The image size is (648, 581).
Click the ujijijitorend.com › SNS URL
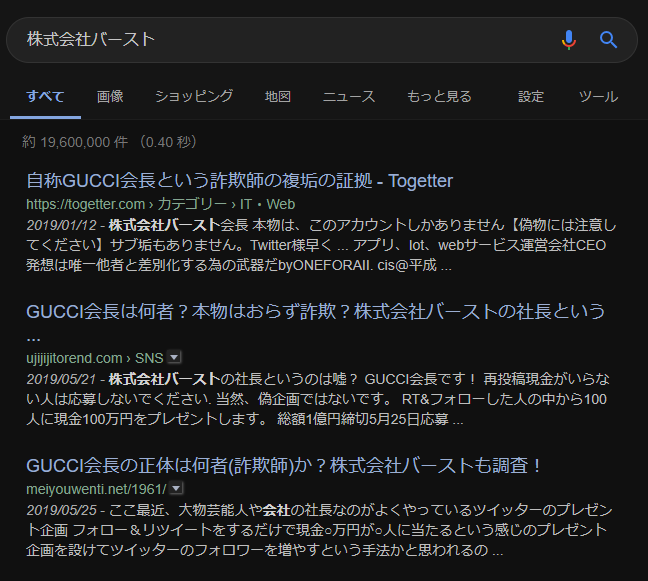pos(95,358)
